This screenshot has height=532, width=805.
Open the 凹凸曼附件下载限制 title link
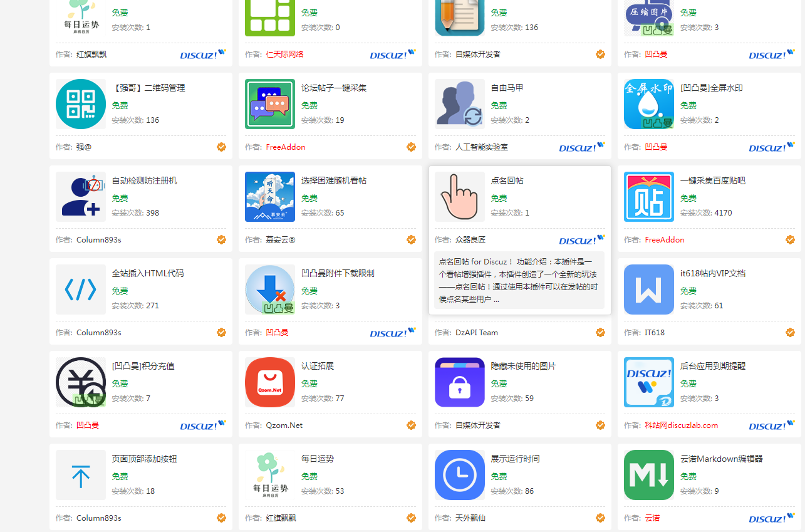[338, 273]
